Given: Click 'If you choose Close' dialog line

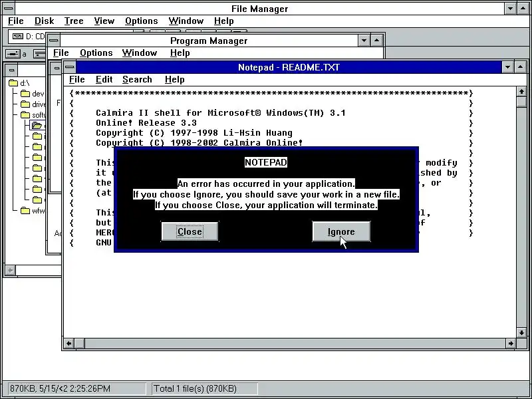Looking at the screenshot, I should point(266,205).
